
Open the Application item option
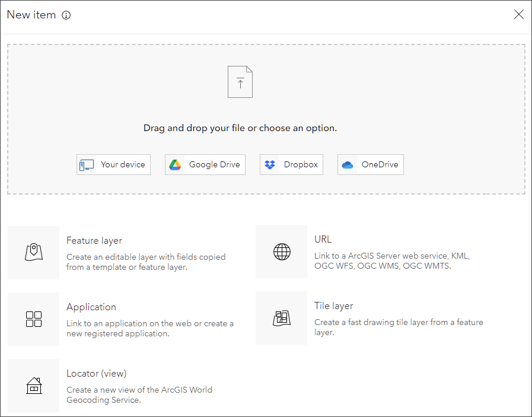click(x=91, y=307)
